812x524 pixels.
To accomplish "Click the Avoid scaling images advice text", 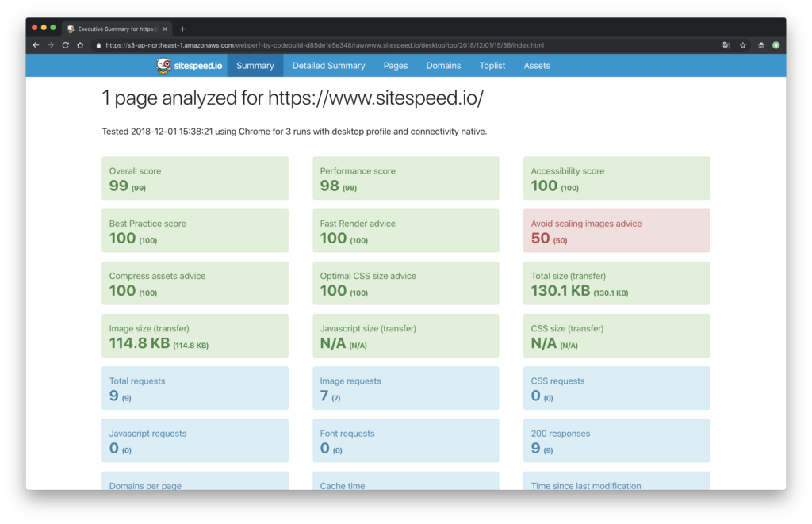I will point(586,224).
